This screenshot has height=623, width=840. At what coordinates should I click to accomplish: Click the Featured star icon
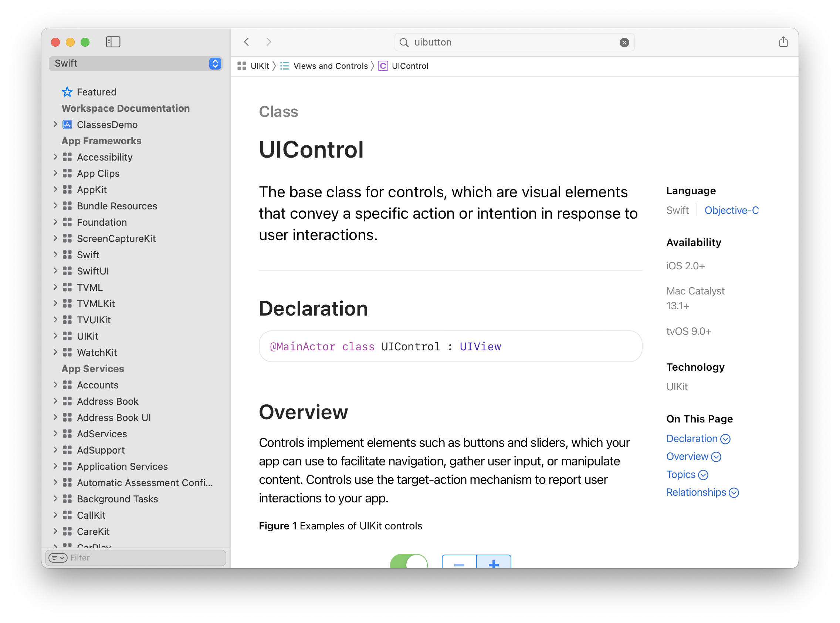[x=67, y=92]
